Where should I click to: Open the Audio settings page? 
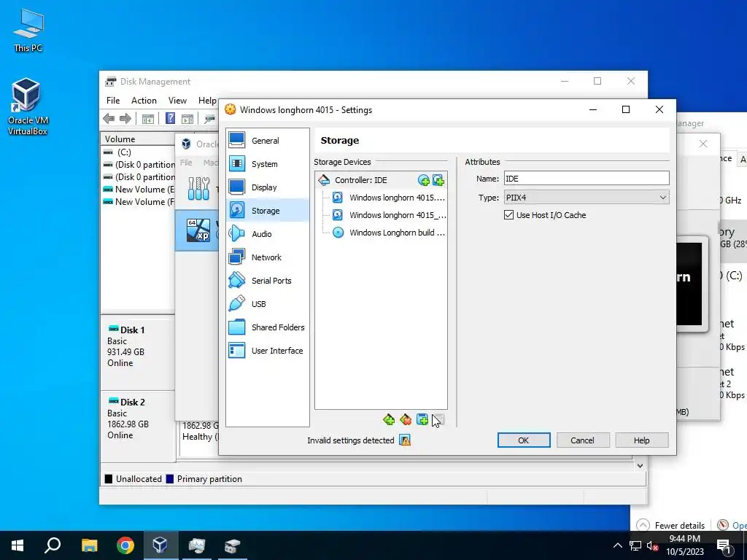click(x=267, y=234)
